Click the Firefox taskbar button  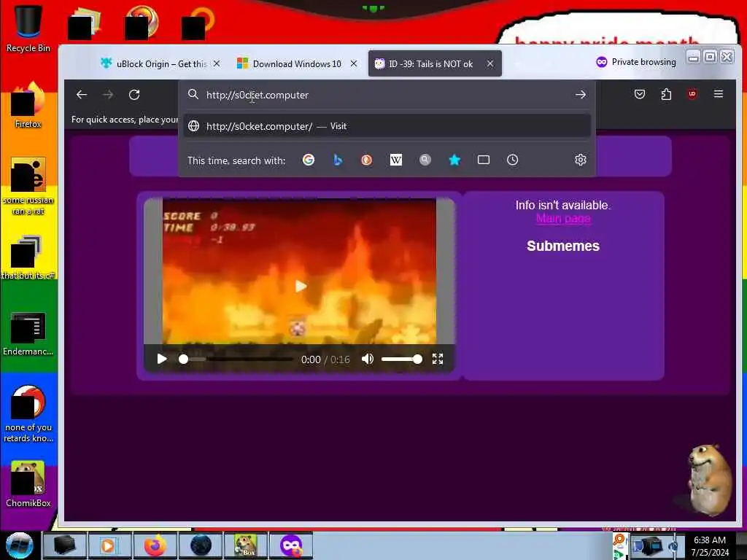155,545
